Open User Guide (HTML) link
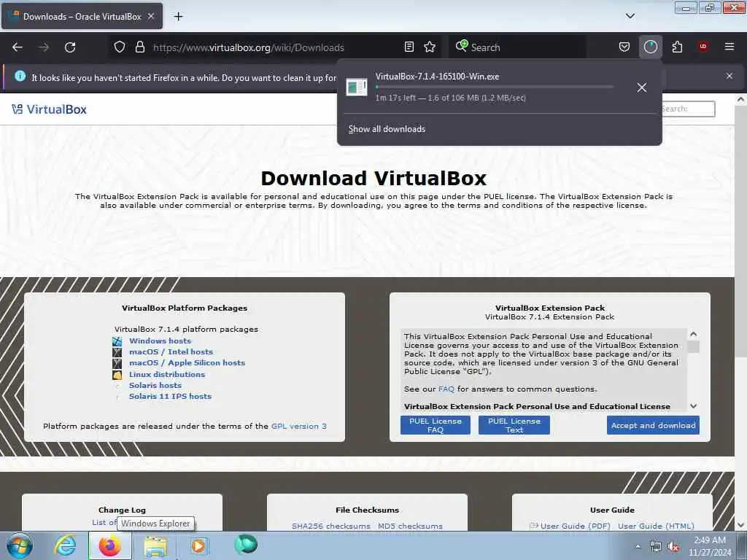 point(656,526)
